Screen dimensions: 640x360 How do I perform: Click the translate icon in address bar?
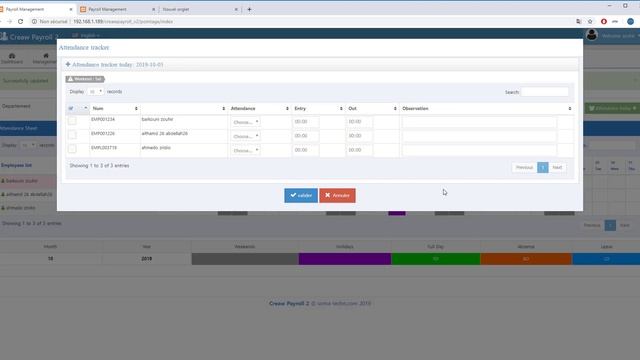(578, 21)
